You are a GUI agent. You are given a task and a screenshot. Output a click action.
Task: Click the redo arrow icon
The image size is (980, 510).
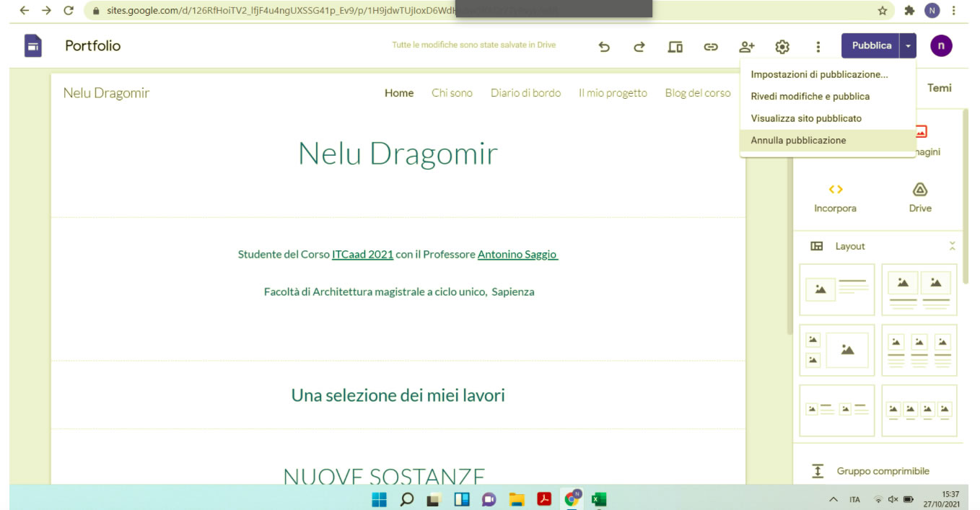tap(639, 47)
